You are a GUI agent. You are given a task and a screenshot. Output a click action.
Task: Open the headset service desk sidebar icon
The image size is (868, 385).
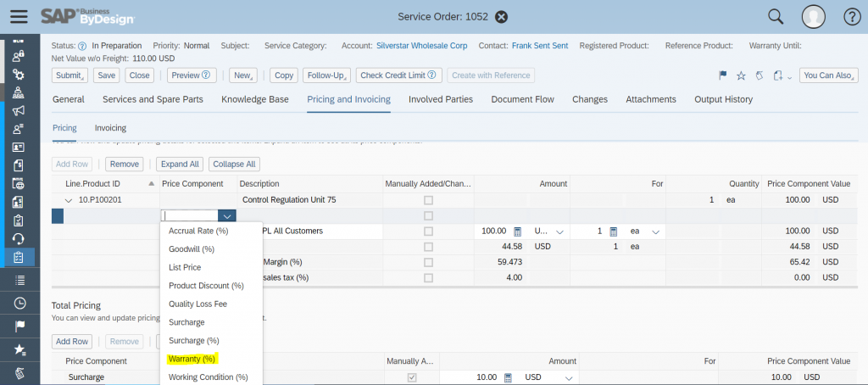click(x=19, y=239)
